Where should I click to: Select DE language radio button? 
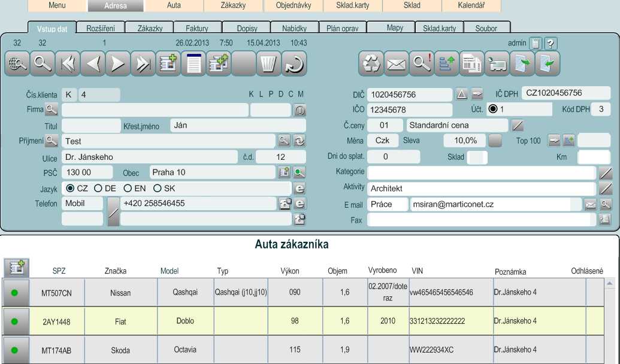pyautogui.click(x=98, y=188)
